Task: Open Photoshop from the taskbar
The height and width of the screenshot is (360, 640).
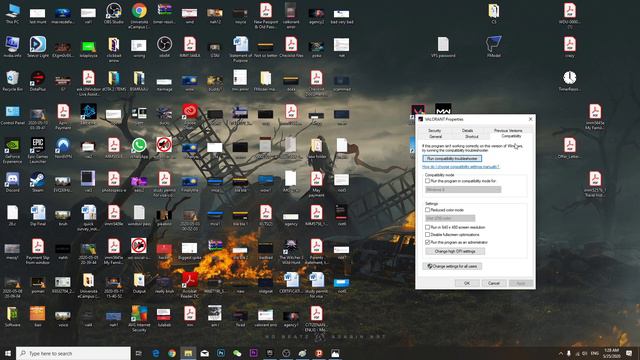Action: 221,353
